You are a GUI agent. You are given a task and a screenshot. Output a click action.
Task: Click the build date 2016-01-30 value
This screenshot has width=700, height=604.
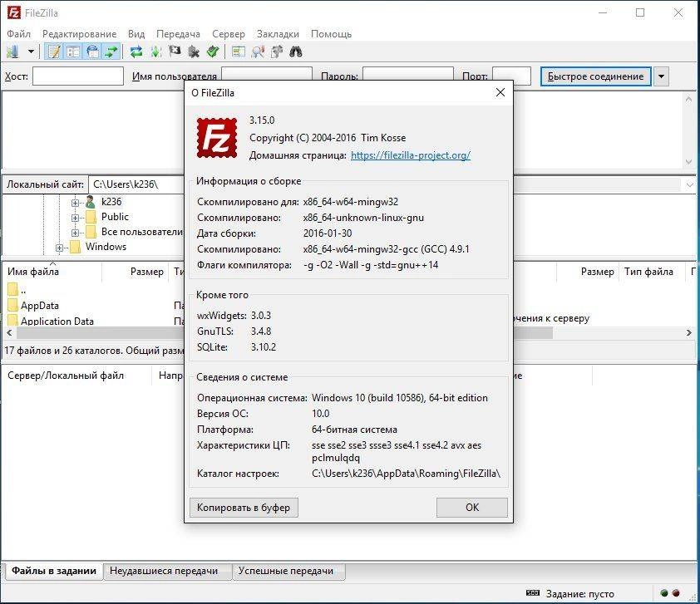[x=328, y=233]
